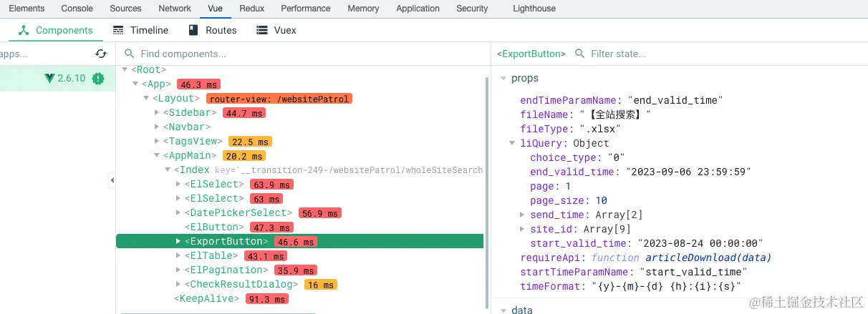Collapse the props section
Image resolution: width=868 pixels, height=314 pixels.
(x=503, y=79)
